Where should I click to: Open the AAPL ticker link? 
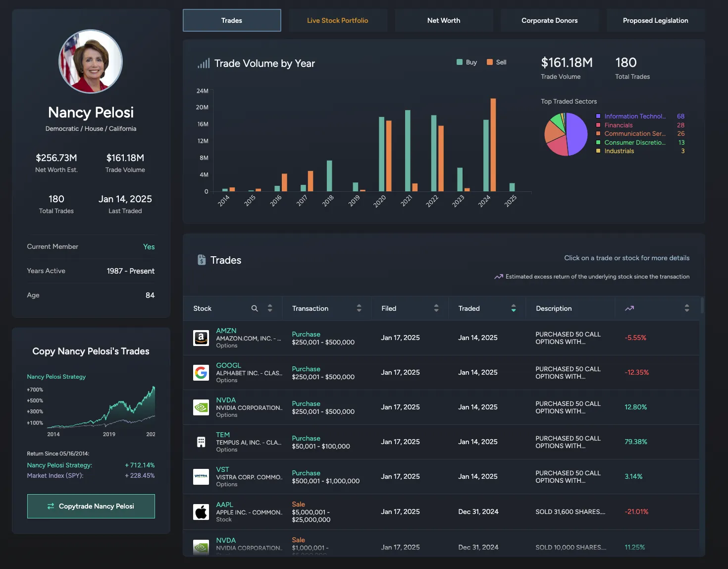pyautogui.click(x=224, y=505)
